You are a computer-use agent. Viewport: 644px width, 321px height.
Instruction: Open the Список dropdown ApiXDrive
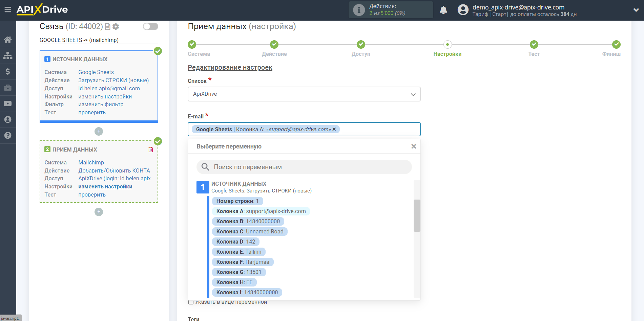click(304, 94)
